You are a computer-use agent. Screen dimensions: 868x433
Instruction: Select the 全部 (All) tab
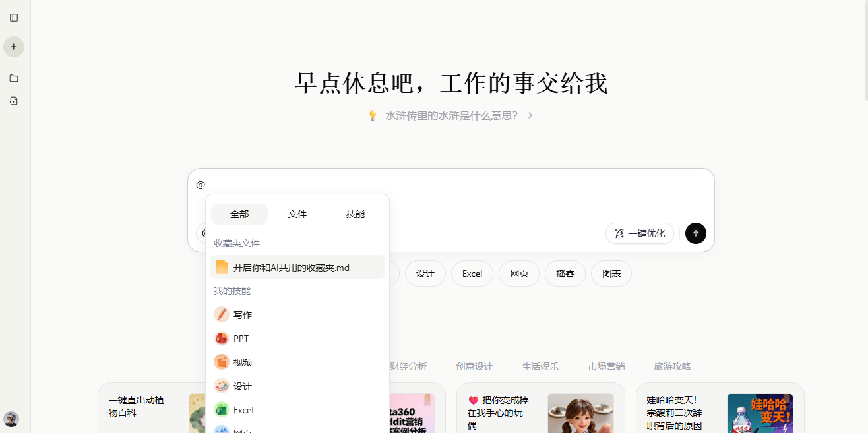(239, 214)
